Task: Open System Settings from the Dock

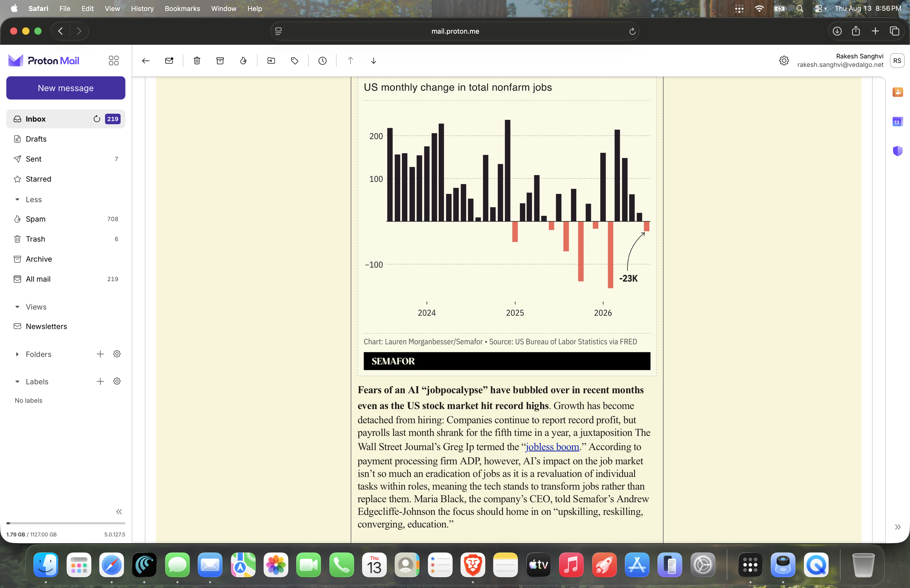Action: pos(703,565)
